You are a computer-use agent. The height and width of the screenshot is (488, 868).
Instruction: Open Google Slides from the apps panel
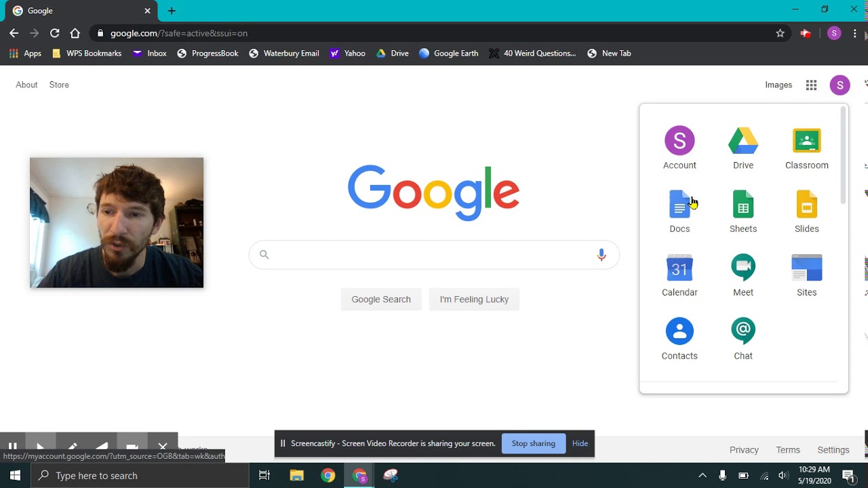click(806, 211)
